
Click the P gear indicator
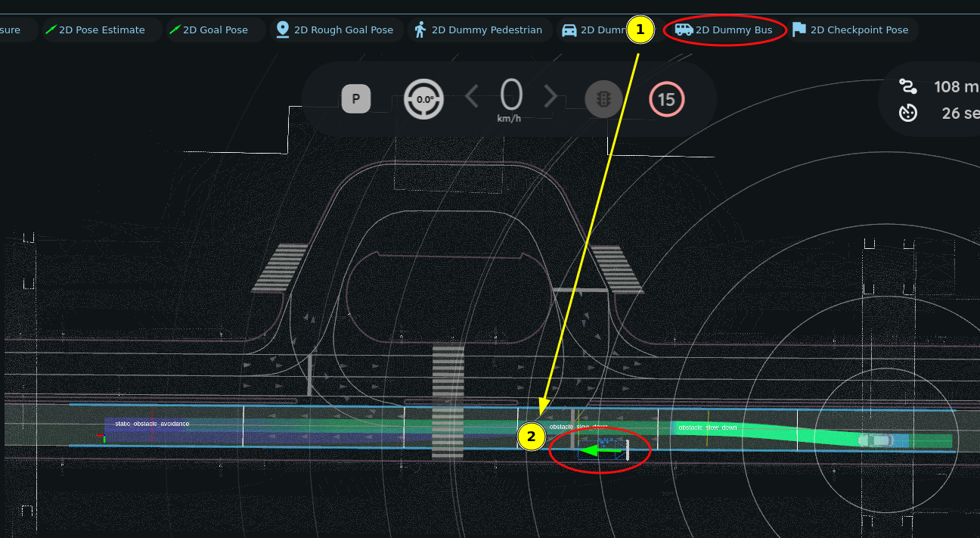(x=356, y=99)
